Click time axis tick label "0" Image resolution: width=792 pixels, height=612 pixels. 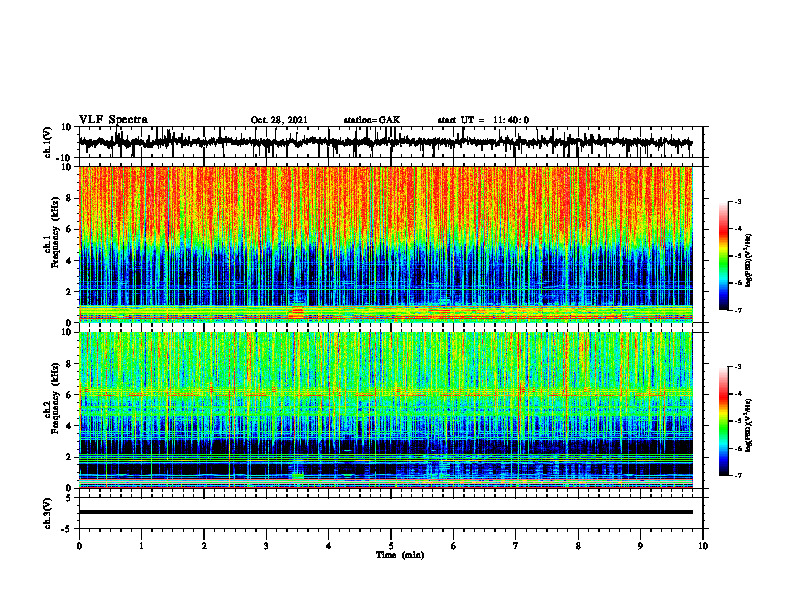79,546
